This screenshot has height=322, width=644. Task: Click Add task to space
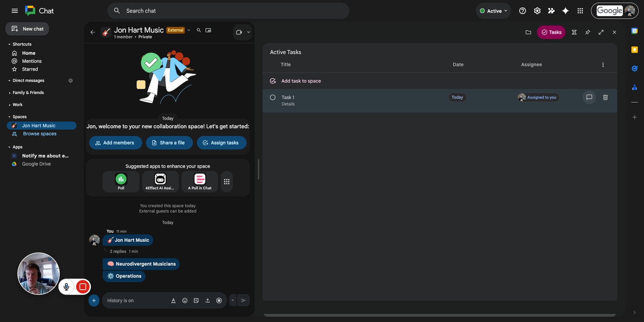301,81
